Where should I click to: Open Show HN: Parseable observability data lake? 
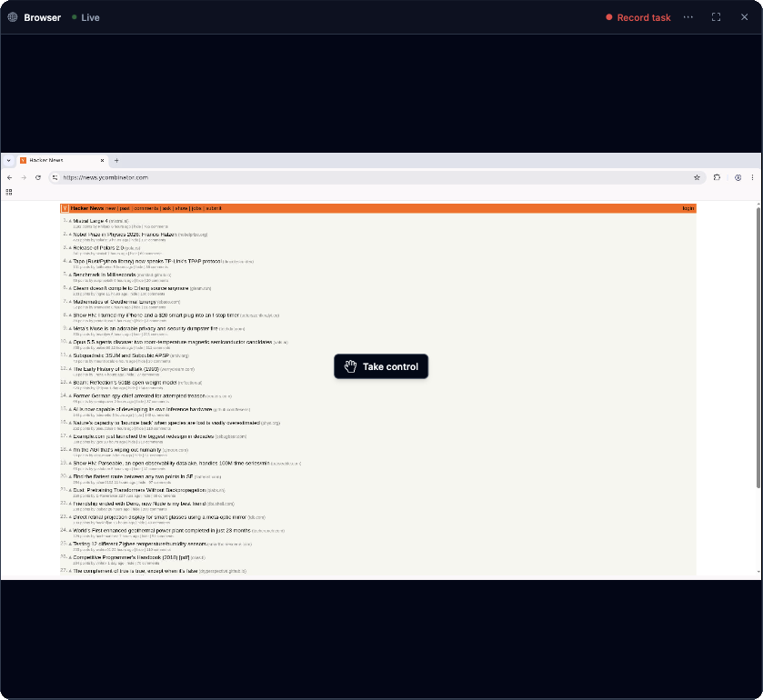[x=171, y=463]
